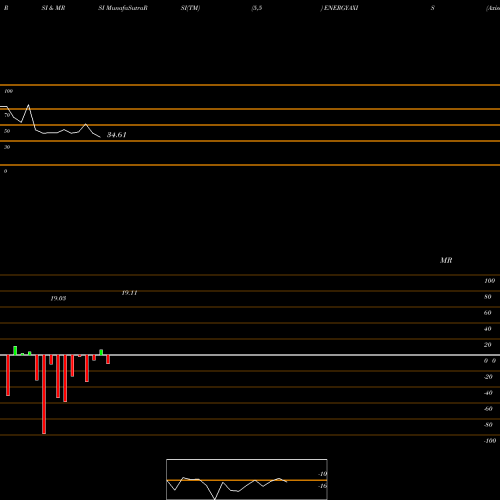Click the -40 label on the MR axis
The image size is (500, 500).
(x=488, y=393)
